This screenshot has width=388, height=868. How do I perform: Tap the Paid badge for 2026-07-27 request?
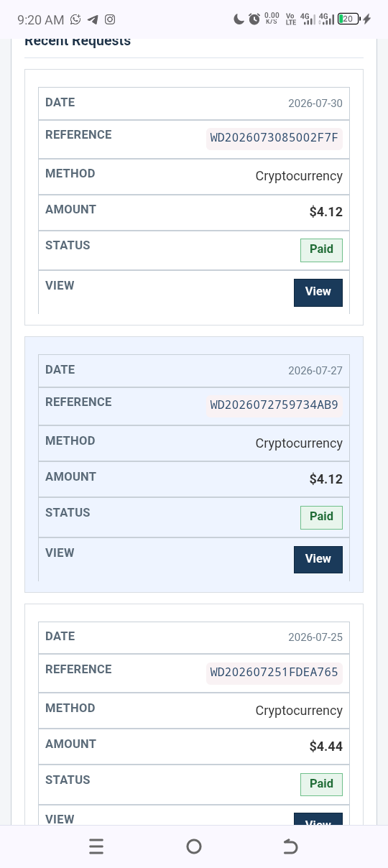coord(321,517)
